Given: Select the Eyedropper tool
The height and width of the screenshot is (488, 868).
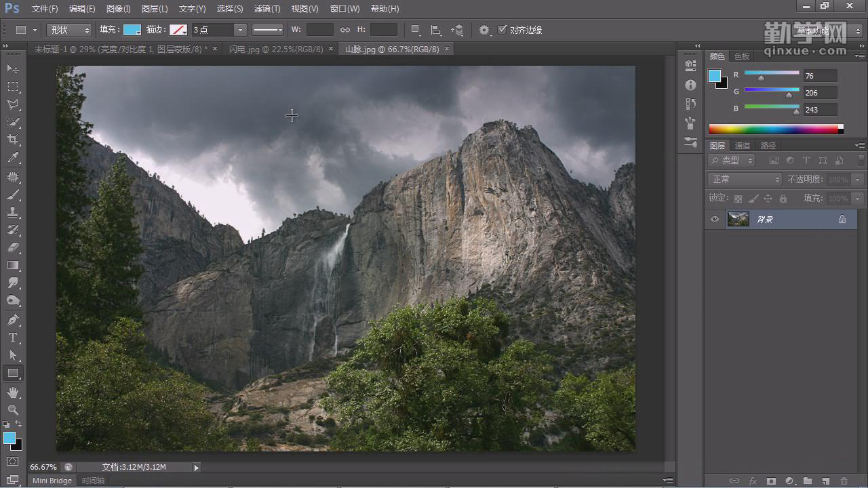Looking at the screenshot, I should pyautogui.click(x=13, y=158).
